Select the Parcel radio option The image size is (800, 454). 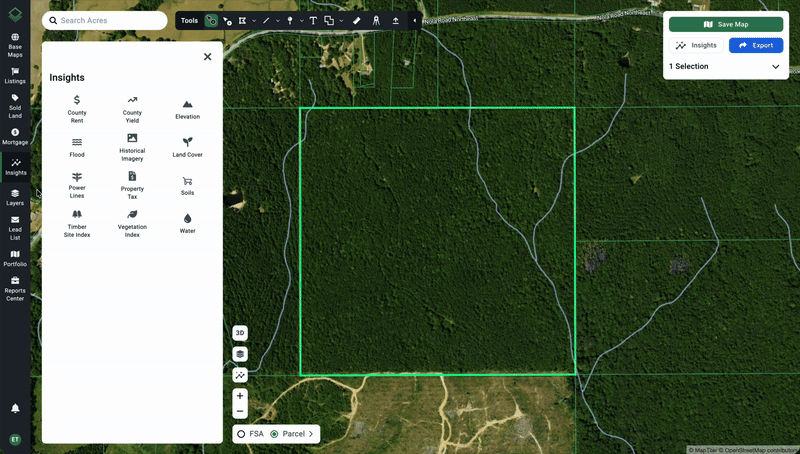coord(274,434)
